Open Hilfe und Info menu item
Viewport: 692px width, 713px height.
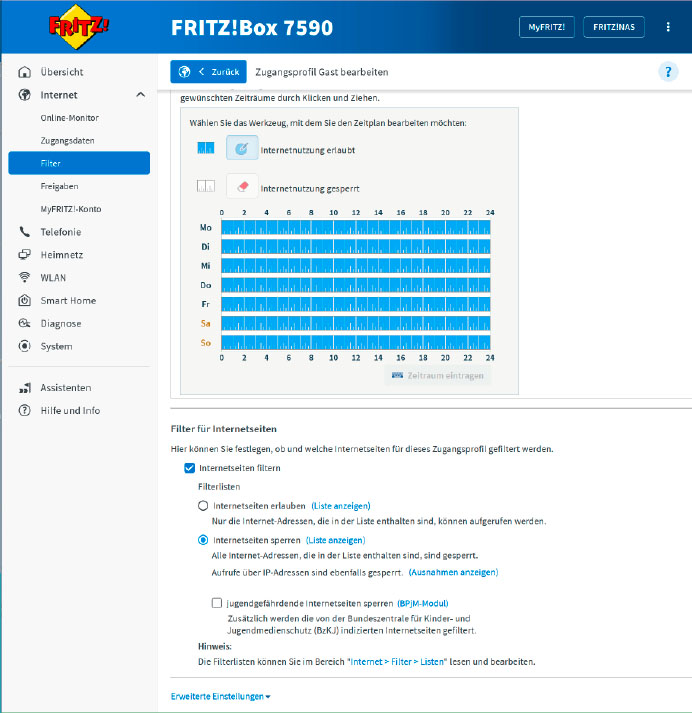70,411
